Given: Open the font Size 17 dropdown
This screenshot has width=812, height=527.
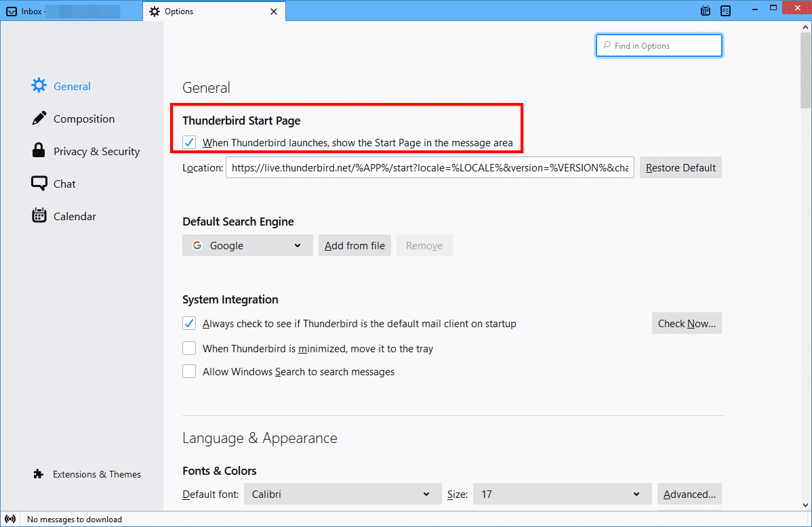Looking at the screenshot, I should [x=562, y=494].
